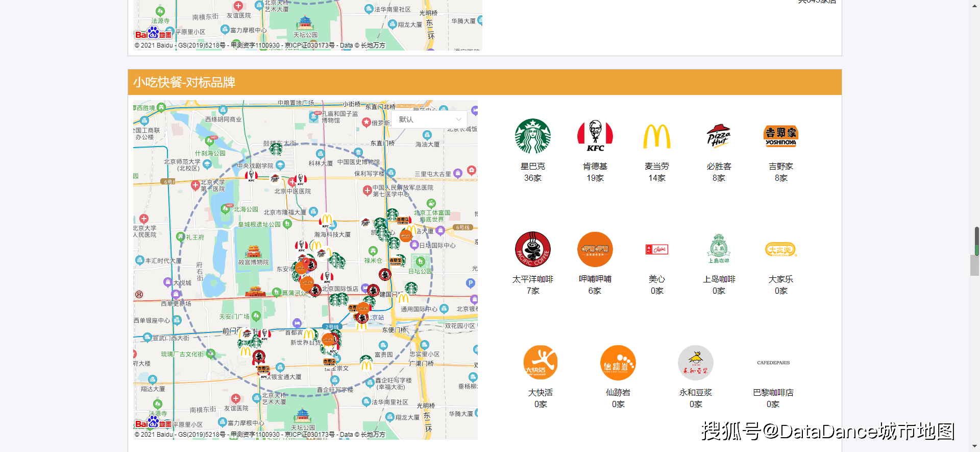Click the 天坛公园 landmark icon in lower map
This screenshot has height=452, width=980.
tap(303, 416)
